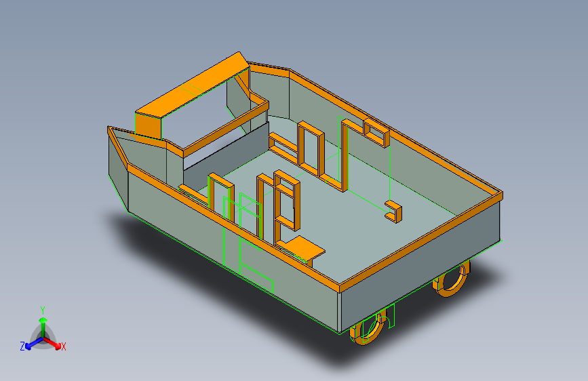Click the blue Z axis on the orientation triad

32,344
